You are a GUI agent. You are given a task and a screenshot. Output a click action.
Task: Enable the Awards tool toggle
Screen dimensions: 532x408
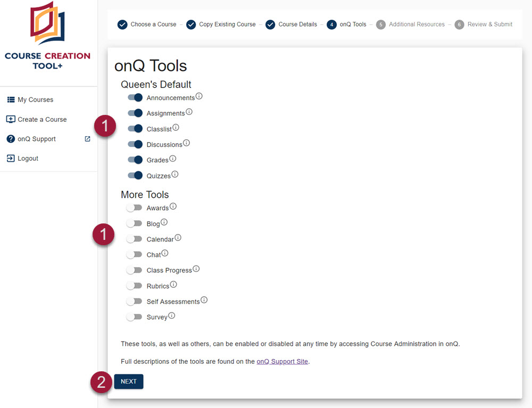tap(134, 207)
